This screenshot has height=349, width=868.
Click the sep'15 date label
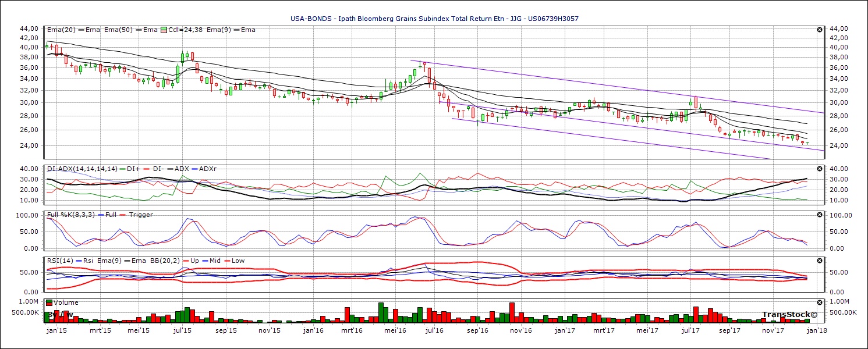[226, 330]
